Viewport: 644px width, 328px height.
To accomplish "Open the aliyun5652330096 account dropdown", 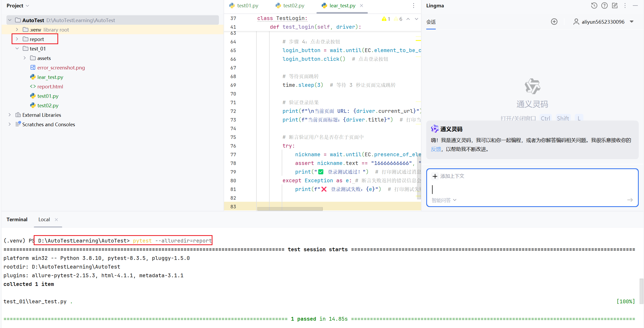I will [632, 22].
